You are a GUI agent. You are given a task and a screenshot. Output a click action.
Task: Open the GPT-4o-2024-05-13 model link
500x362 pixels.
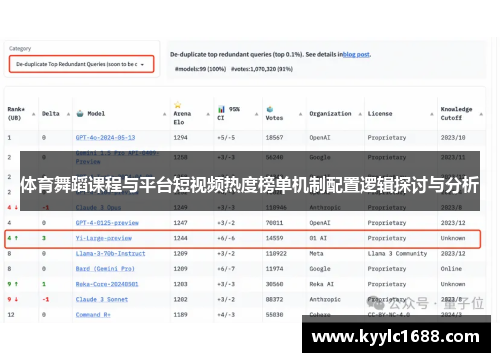tap(105, 138)
